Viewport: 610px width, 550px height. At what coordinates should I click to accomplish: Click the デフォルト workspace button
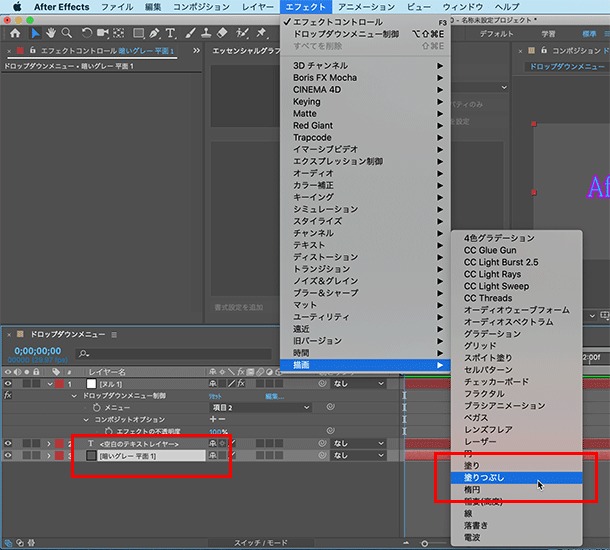[496, 34]
